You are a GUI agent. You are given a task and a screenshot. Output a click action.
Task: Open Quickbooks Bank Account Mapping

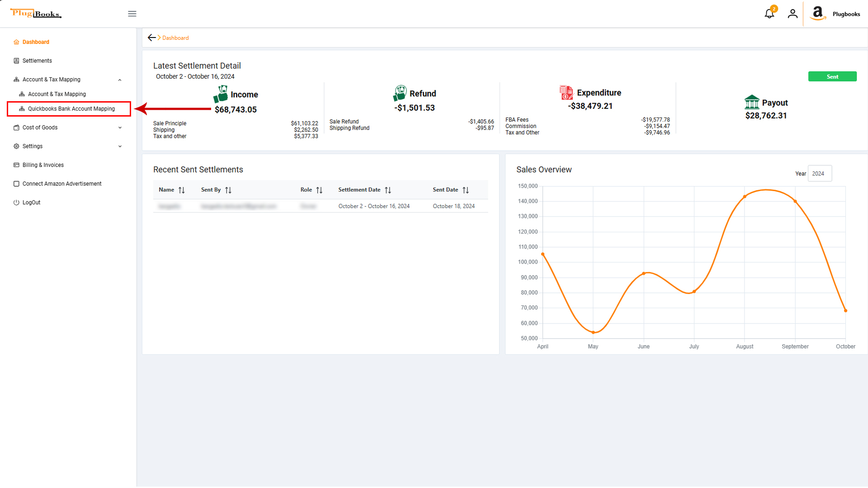point(71,109)
